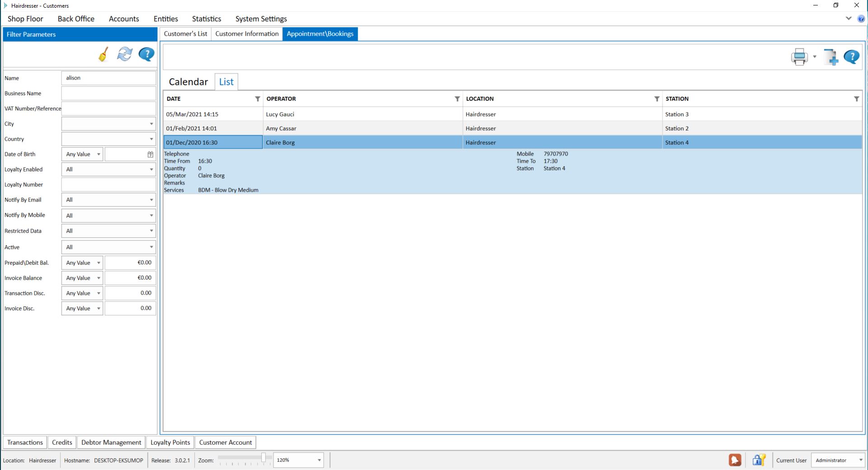The image size is (868, 470).
Task: Open the Date of Birth calendar picker icon
Action: (x=151, y=154)
